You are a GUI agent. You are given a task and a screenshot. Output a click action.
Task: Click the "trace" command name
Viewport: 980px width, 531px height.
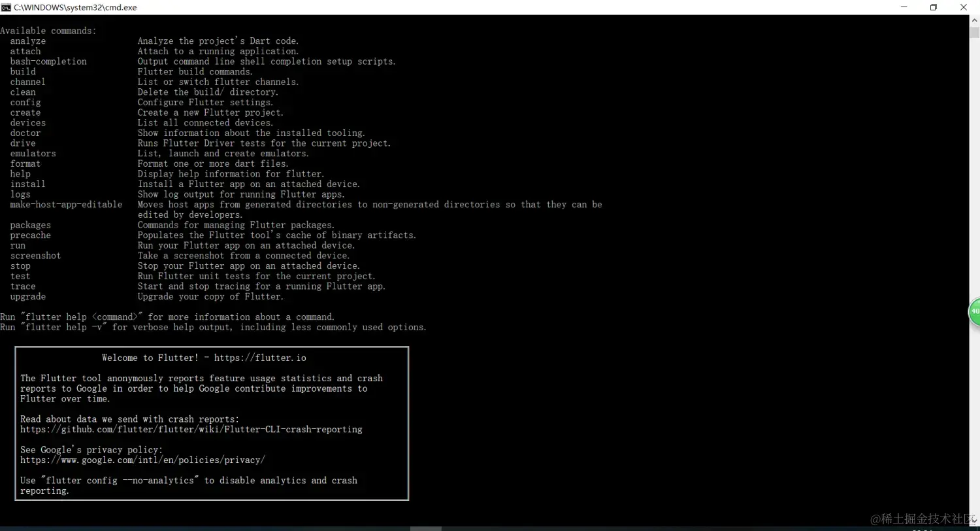pyautogui.click(x=23, y=286)
